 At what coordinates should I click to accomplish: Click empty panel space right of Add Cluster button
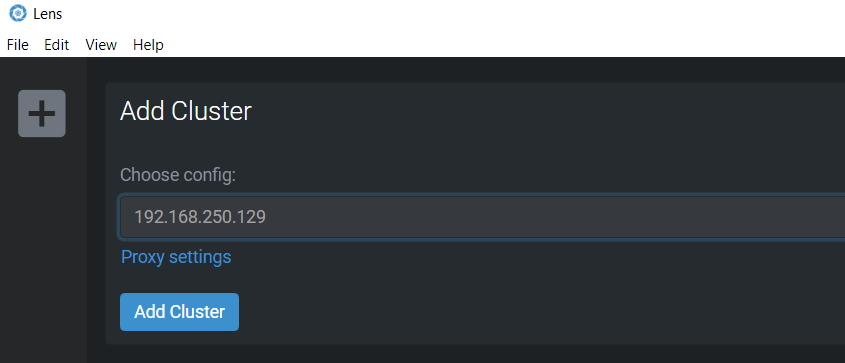pyautogui.click(x=539, y=312)
